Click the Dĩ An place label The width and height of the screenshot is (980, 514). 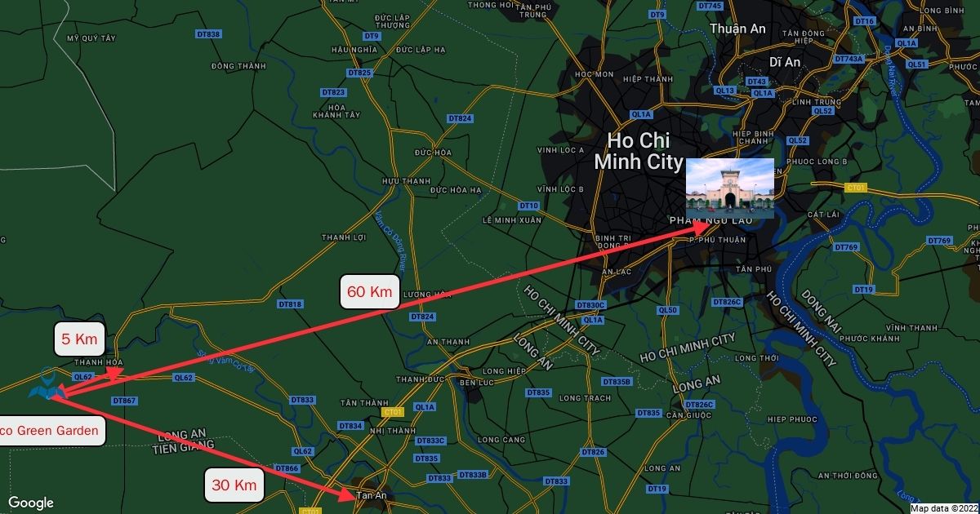point(782,62)
